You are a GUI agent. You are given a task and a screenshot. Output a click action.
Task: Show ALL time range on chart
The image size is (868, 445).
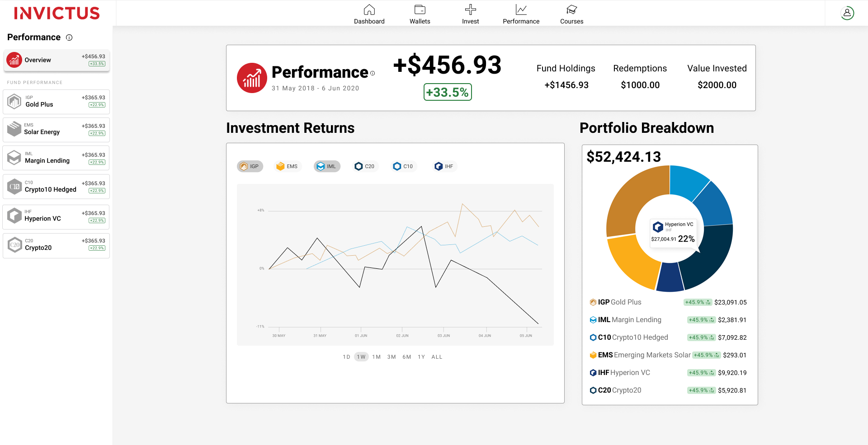(x=437, y=357)
